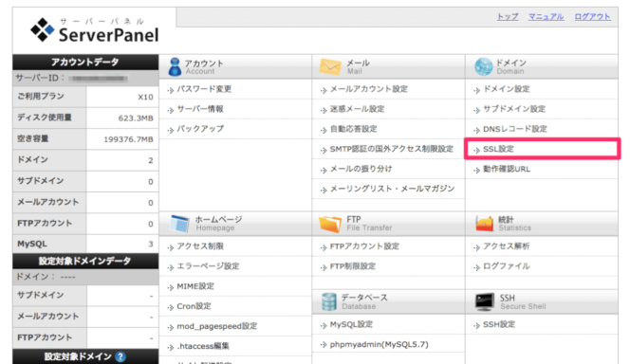
Task: Open SSL設定
Action: [498, 149]
